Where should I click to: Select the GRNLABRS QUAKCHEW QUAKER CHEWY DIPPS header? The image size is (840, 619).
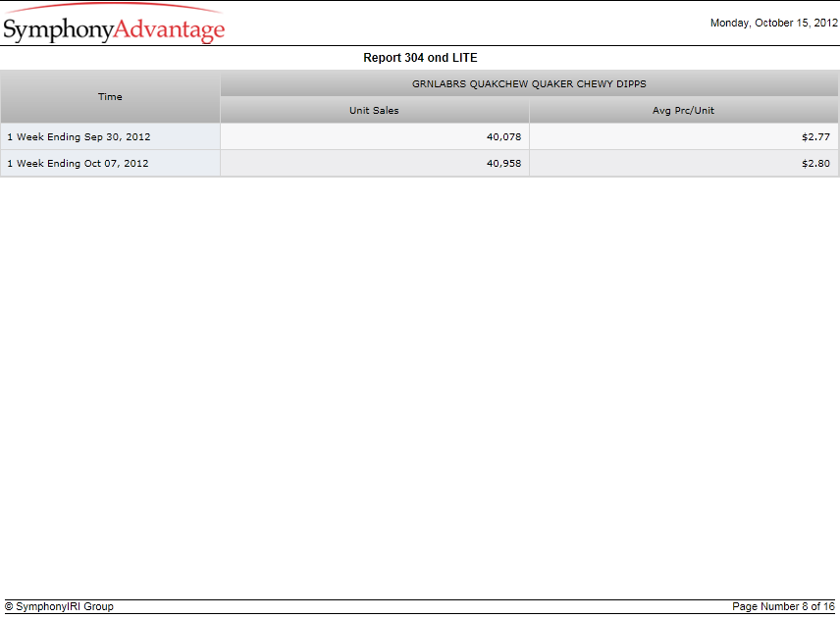tap(529, 83)
